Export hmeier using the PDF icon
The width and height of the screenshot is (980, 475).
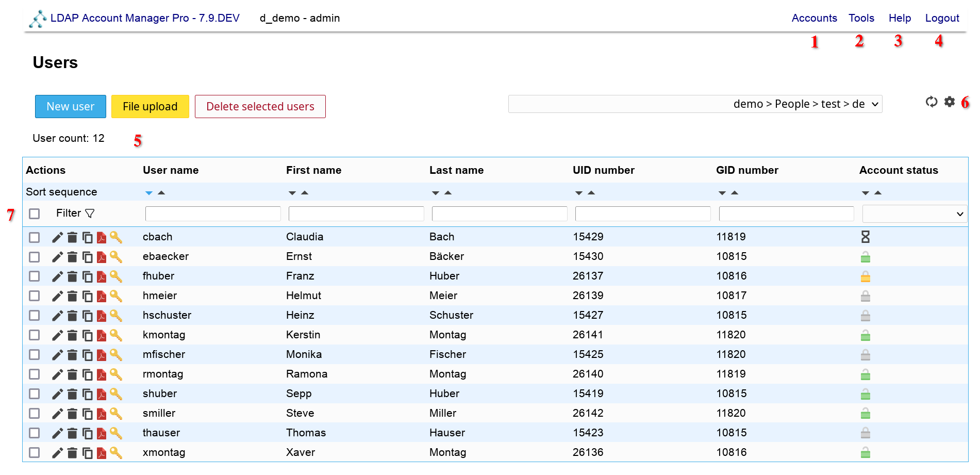102,296
